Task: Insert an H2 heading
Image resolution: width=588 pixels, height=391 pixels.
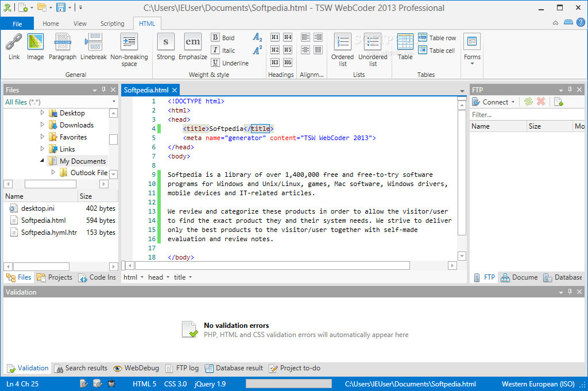Action: [275, 49]
